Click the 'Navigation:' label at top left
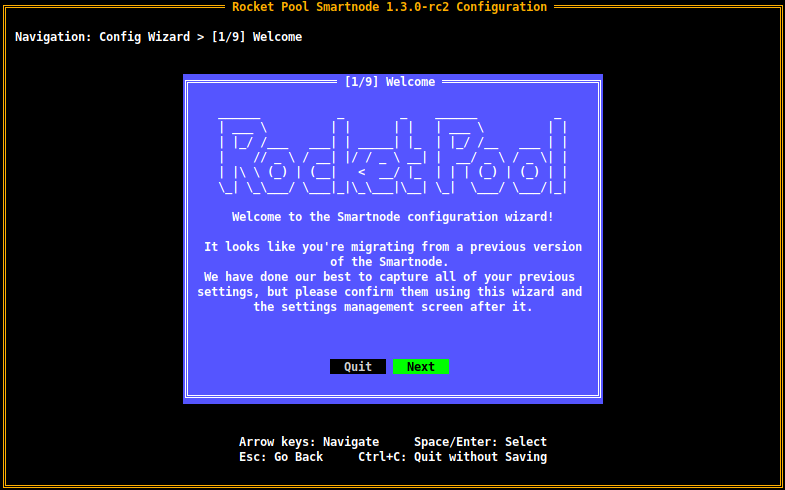Screen dimensions: 785x490 tap(53, 37)
